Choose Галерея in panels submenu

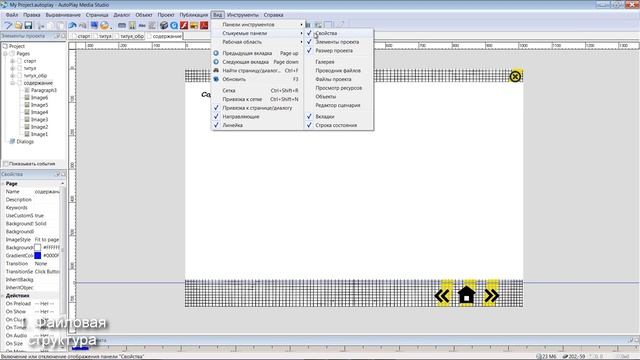(338, 62)
